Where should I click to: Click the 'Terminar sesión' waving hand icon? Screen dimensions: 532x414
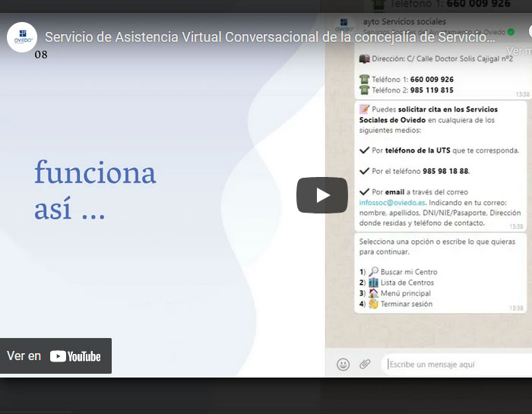pos(373,304)
